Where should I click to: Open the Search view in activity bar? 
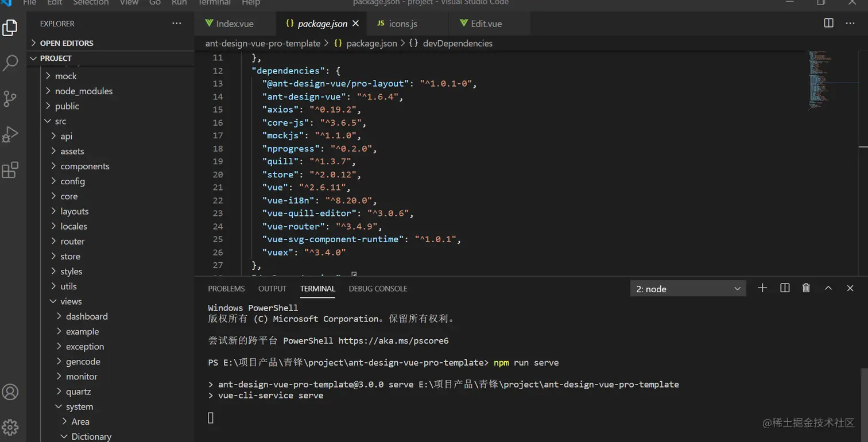click(x=10, y=63)
